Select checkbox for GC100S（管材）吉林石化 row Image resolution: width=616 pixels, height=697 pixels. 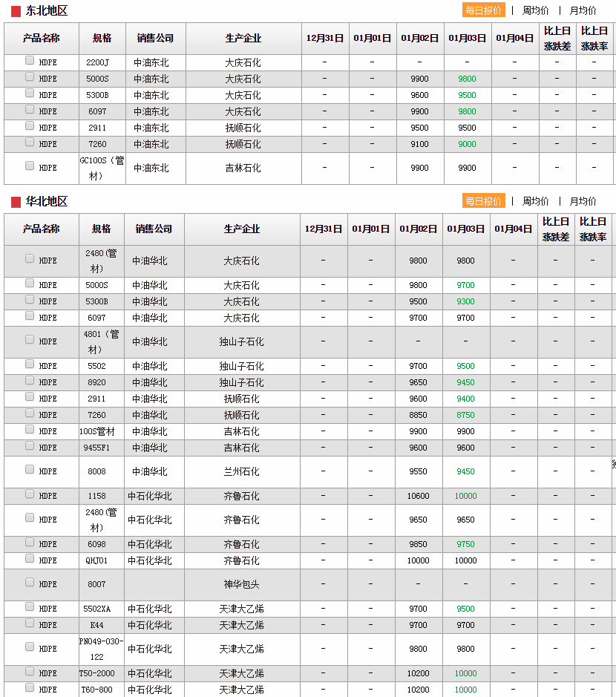pyautogui.click(x=30, y=166)
